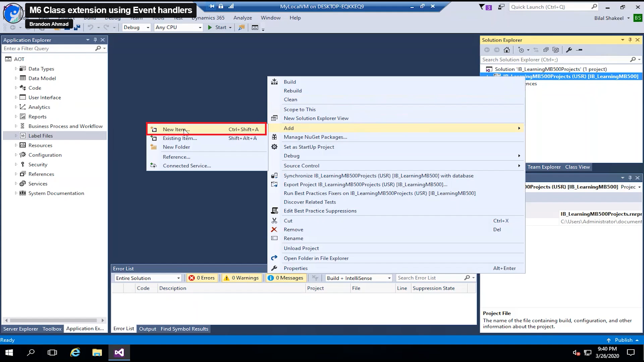Open File Explorer from the taskbar

coord(97,353)
